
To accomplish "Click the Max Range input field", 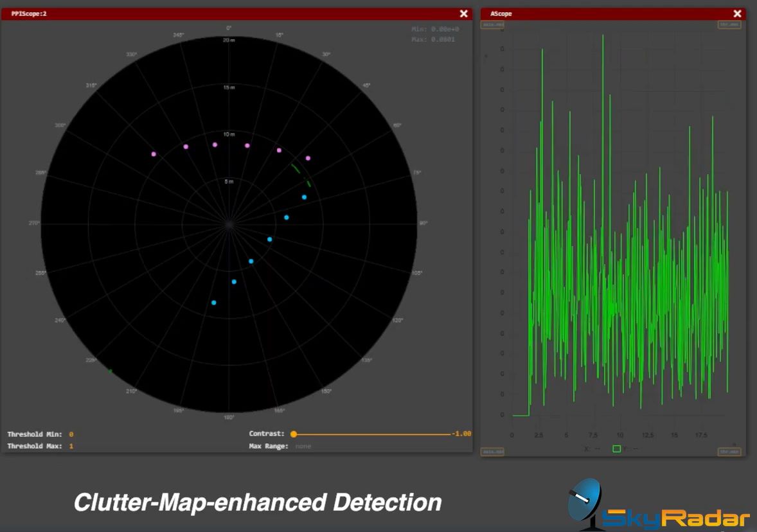I will pos(303,446).
